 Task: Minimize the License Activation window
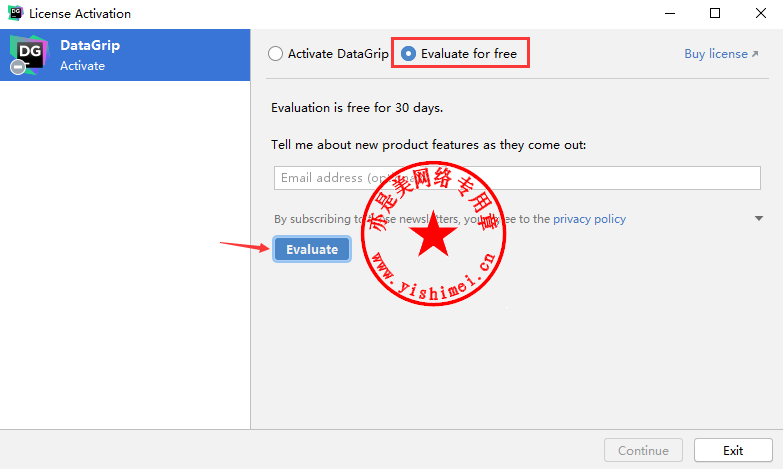(x=670, y=13)
